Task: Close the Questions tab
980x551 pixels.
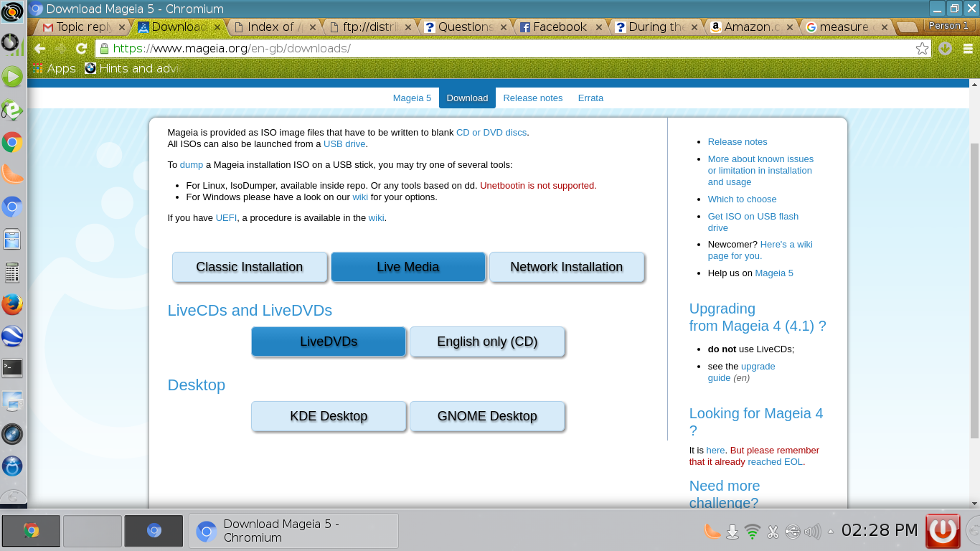Action: tap(504, 27)
